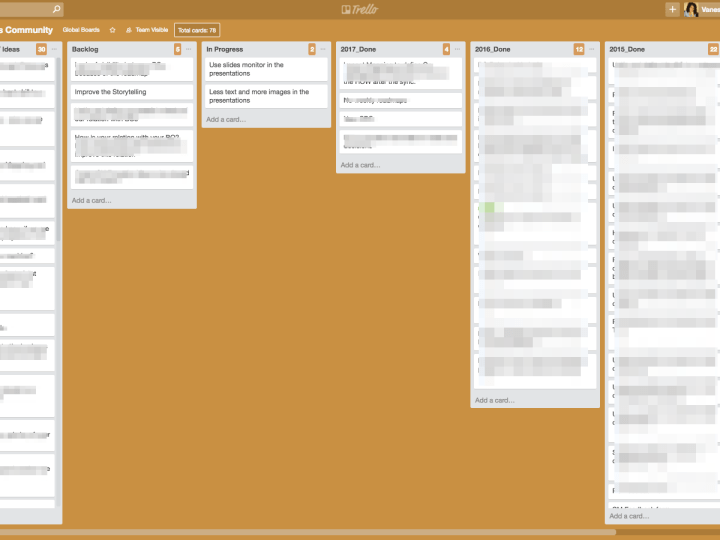720x540 pixels.
Task: Click the search magnifier icon
Action: (56, 9)
